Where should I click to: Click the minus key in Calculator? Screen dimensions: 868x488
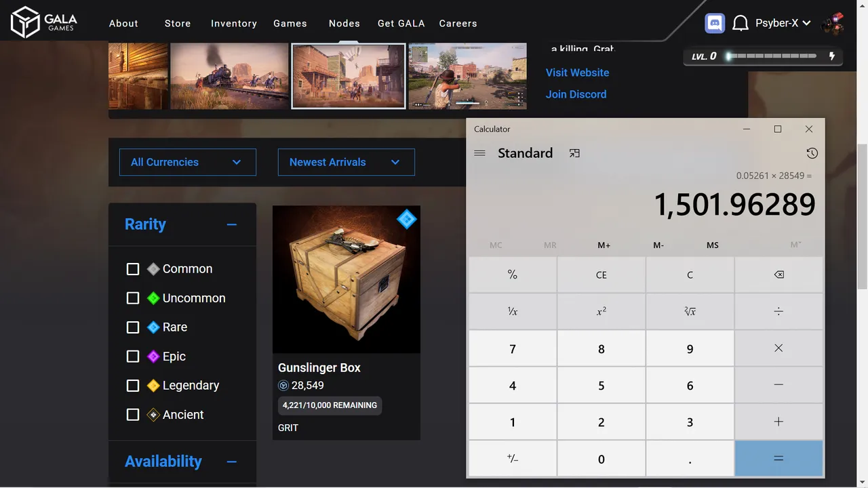(x=778, y=385)
